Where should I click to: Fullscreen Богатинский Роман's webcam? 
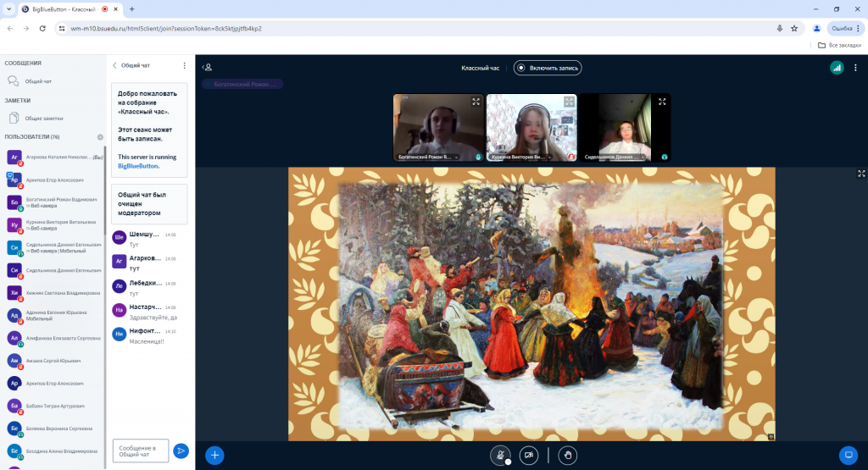476,102
